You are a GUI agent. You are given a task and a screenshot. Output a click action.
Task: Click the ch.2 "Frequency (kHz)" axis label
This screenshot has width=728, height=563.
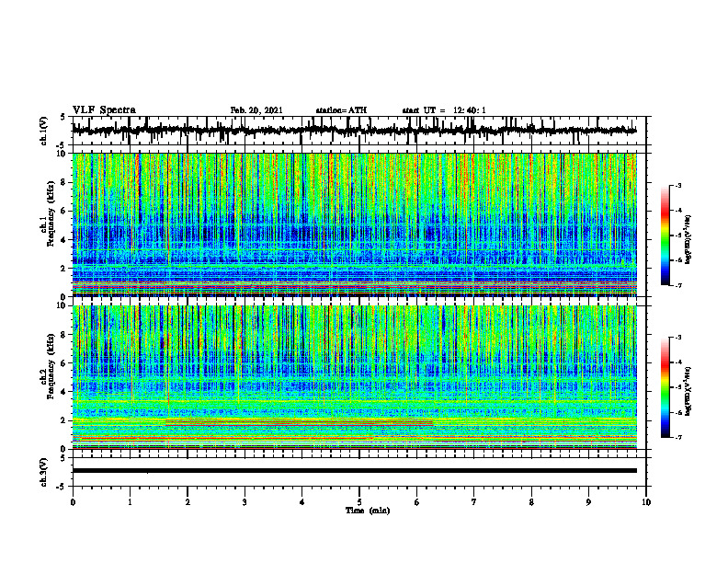point(51,366)
